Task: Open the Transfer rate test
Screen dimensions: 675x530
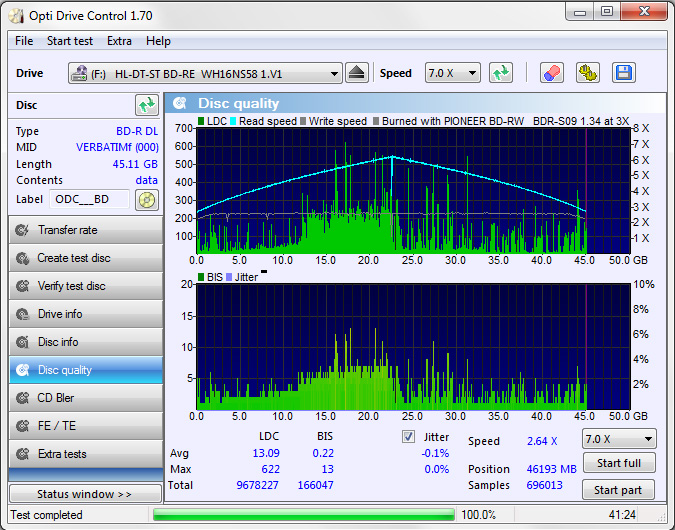Action: (x=85, y=230)
